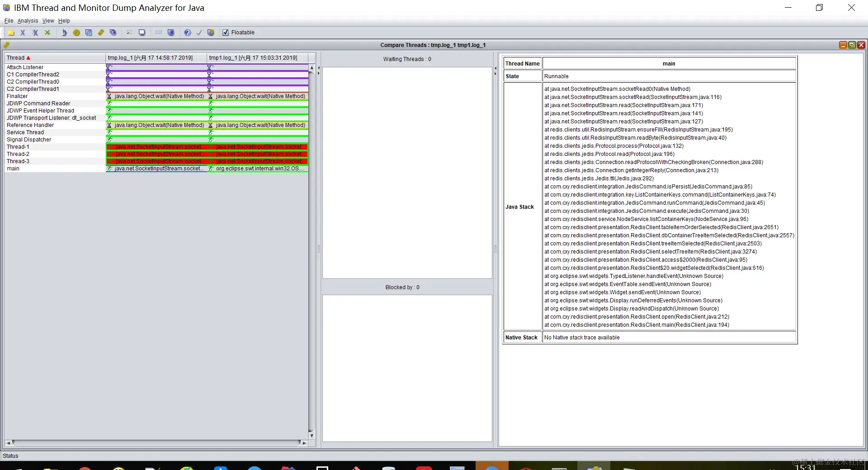Image resolution: width=868 pixels, height=470 pixels.
Task: Open the View menu
Action: click(48, 21)
